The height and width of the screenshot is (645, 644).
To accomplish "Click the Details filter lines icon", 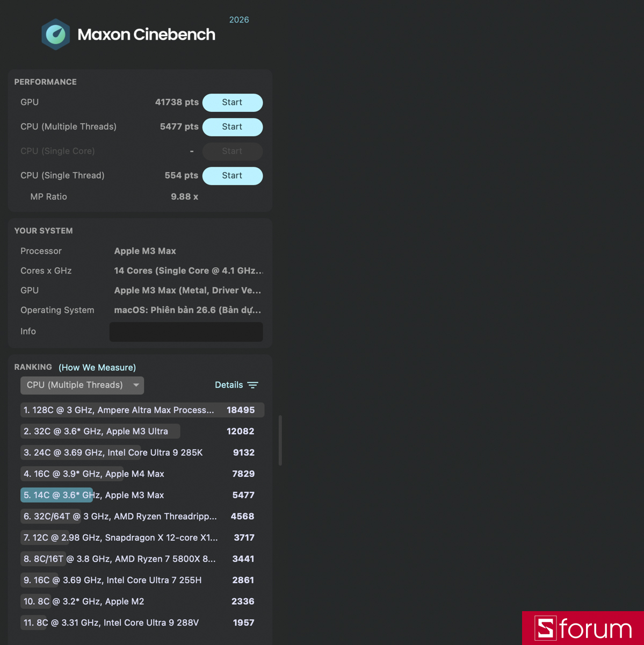I will (x=252, y=385).
